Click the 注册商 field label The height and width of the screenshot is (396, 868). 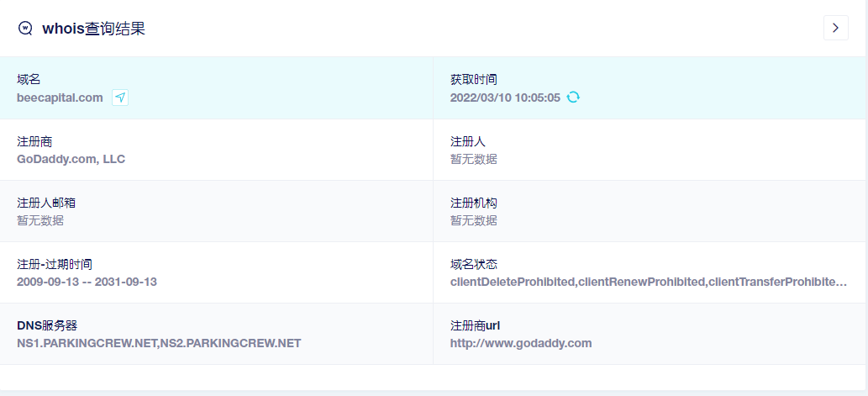coord(34,142)
